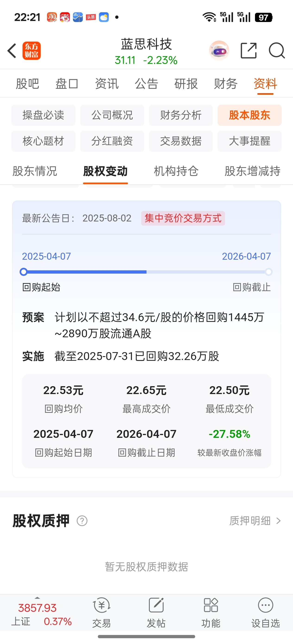Tap the 预案 plan description text
This screenshot has height=644, width=293.
(159, 325)
